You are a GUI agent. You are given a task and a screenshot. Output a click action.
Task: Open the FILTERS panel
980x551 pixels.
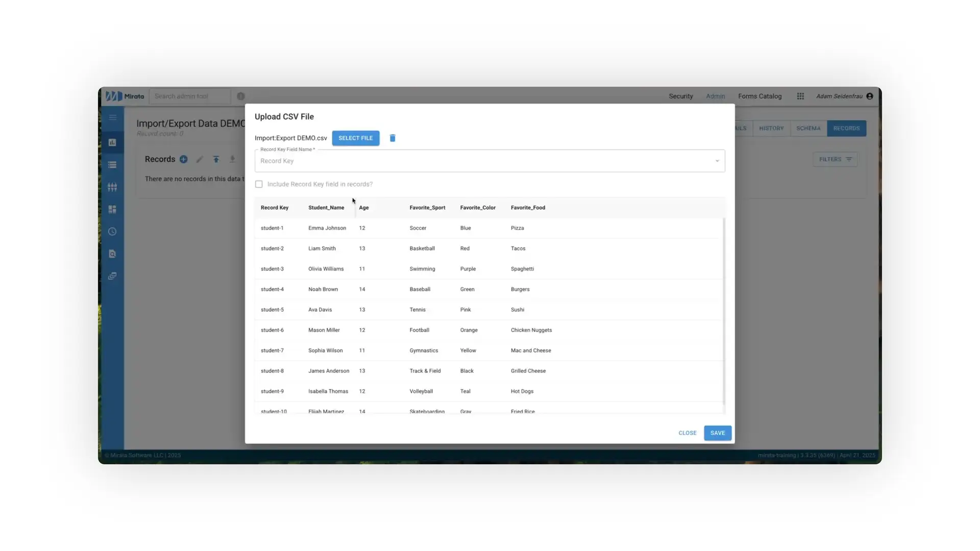click(834, 159)
